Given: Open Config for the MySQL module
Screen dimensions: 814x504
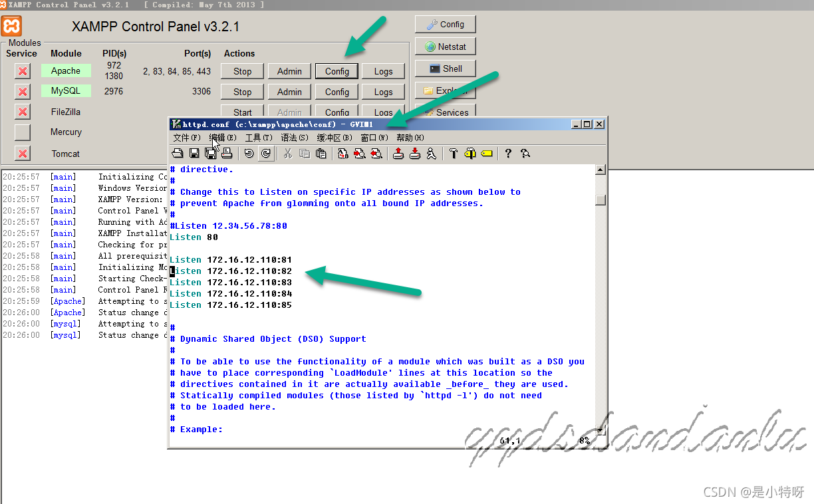Looking at the screenshot, I should (x=337, y=92).
